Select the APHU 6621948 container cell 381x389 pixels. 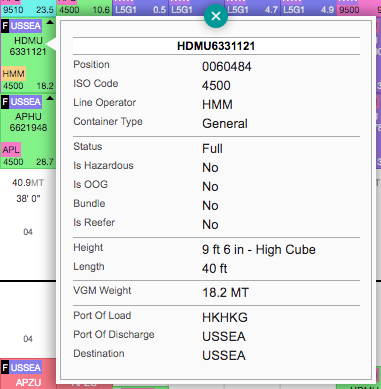pos(28,131)
